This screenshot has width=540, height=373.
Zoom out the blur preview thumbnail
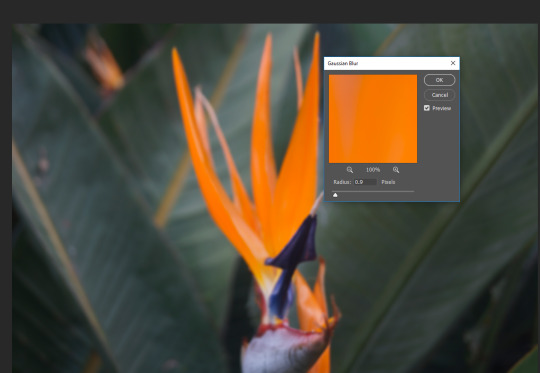tap(350, 170)
